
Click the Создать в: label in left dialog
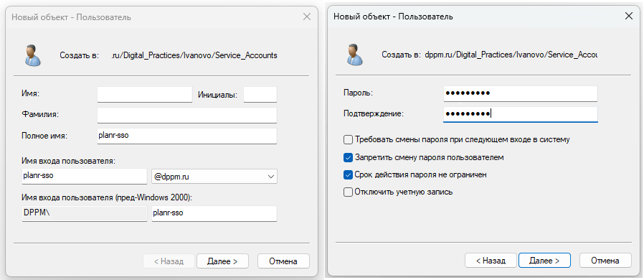[x=80, y=55]
